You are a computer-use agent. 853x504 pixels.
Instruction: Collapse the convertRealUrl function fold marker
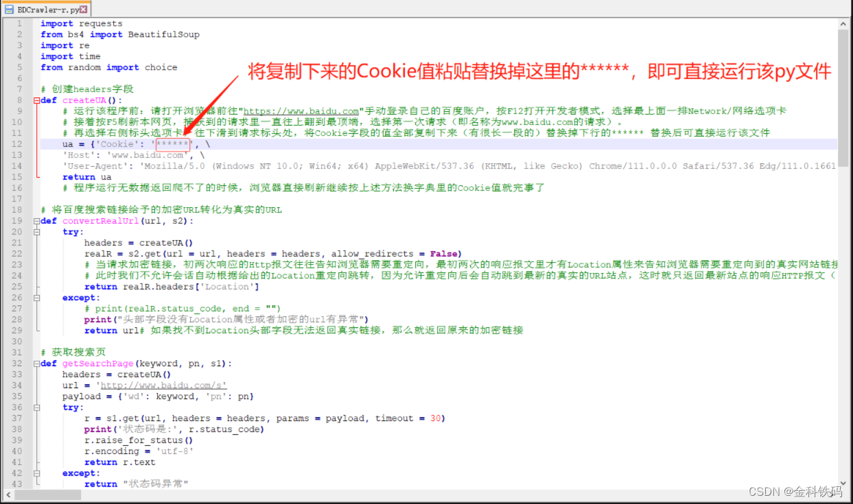click(36, 221)
